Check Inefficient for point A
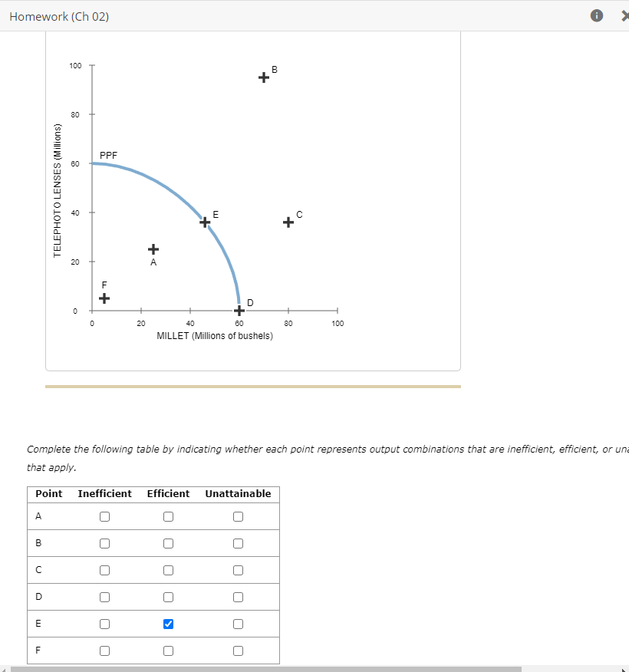The height and width of the screenshot is (672, 629). click(104, 516)
